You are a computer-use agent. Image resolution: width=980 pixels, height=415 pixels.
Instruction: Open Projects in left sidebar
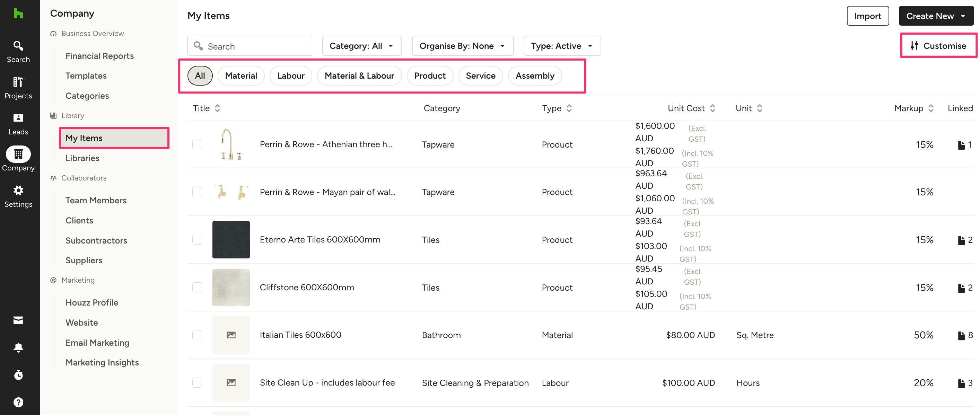(x=18, y=87)
